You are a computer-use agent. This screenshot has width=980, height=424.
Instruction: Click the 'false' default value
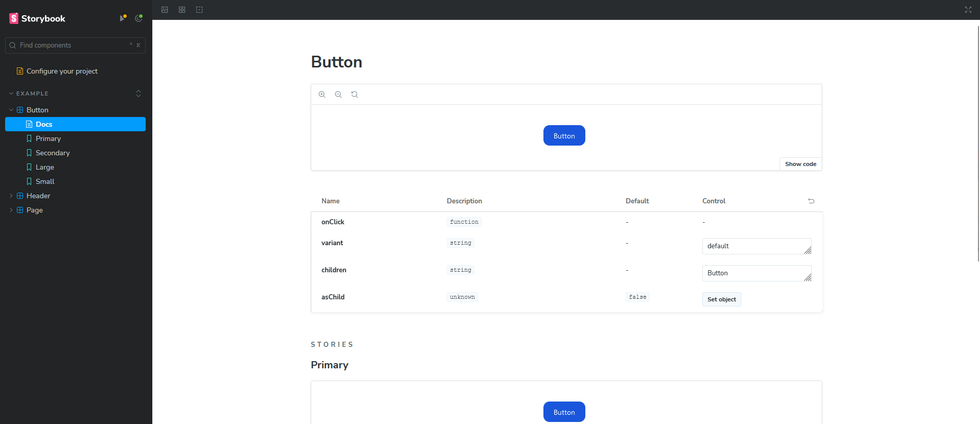[637, 297]
